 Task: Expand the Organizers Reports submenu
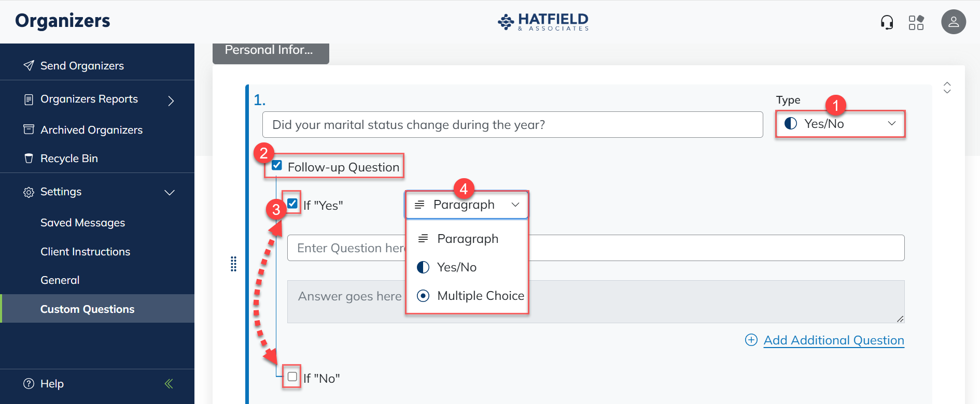pos(171,100)
